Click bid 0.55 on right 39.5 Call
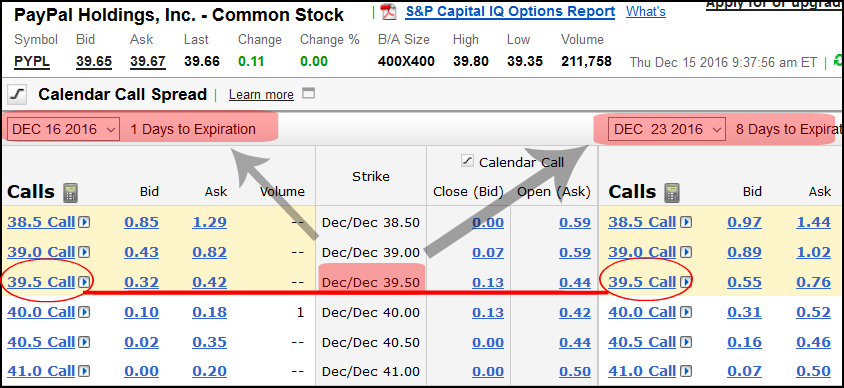The image size is (844, 388). pyautogui.click(x=744, y=282)
